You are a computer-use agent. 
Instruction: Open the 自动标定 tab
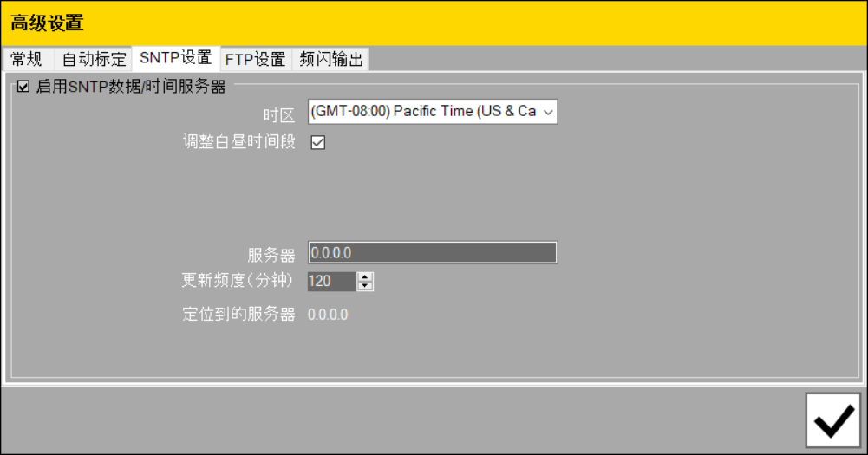click(94, 59)
